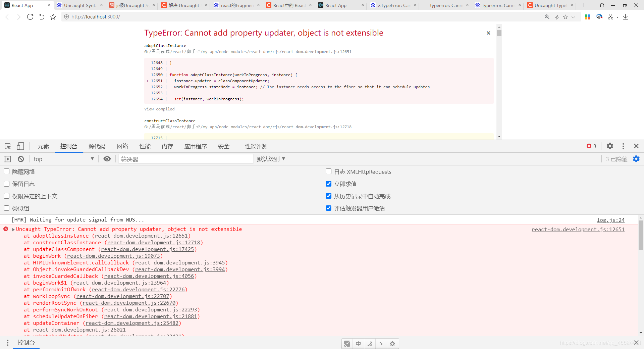
Task: Create a live expression with eye icon
Action: tap(107, 159)
